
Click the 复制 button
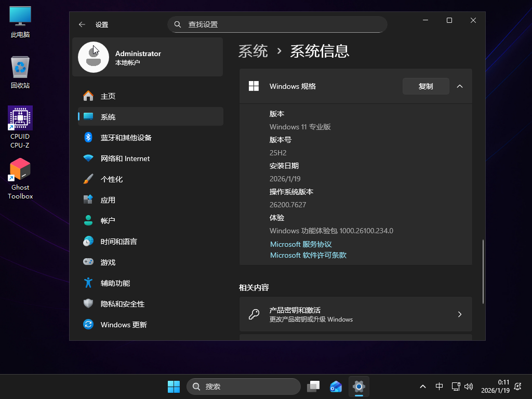[425, 86]
